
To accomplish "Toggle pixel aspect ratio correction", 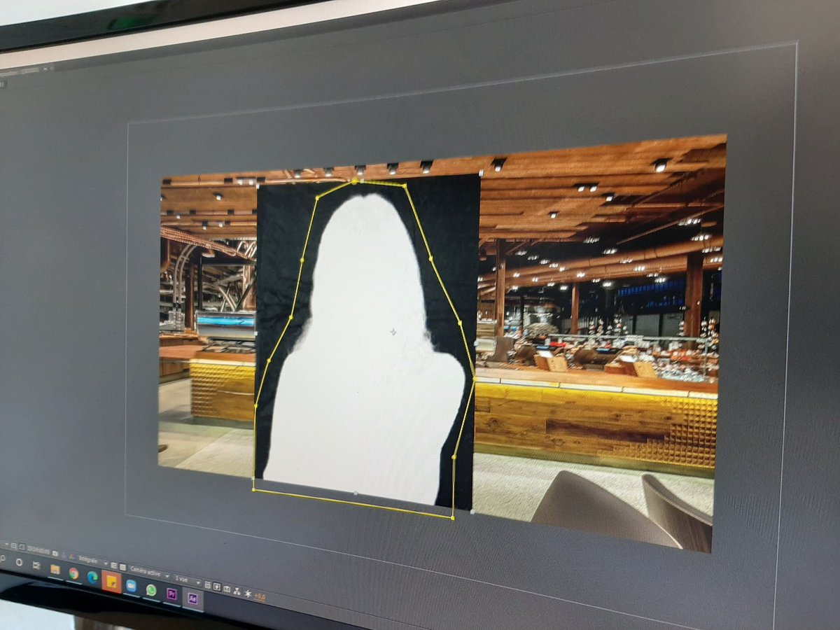I will pyautogui.click(x=207, y=584).
